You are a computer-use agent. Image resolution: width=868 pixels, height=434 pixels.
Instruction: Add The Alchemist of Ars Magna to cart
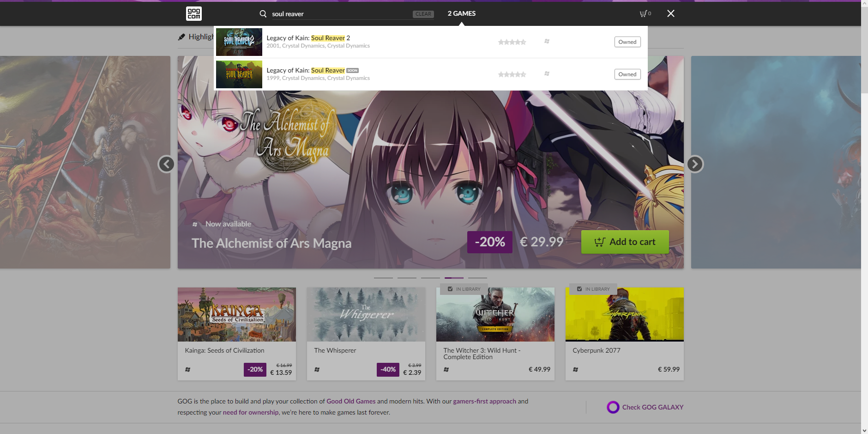tap(625, 242)
